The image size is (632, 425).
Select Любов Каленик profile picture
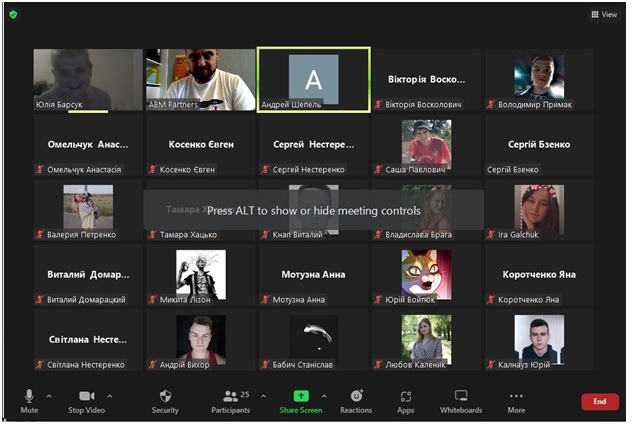point(426,340)
